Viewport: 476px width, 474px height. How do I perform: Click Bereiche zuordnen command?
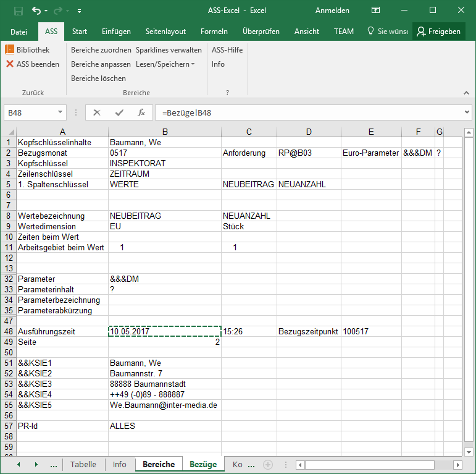(x=101, y=50)
